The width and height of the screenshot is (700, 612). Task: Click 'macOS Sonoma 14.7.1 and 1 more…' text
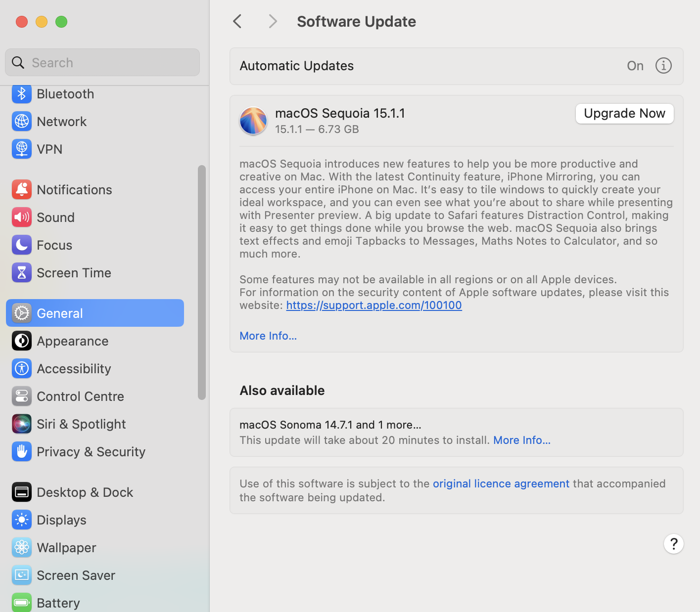(x=330, y=425)
